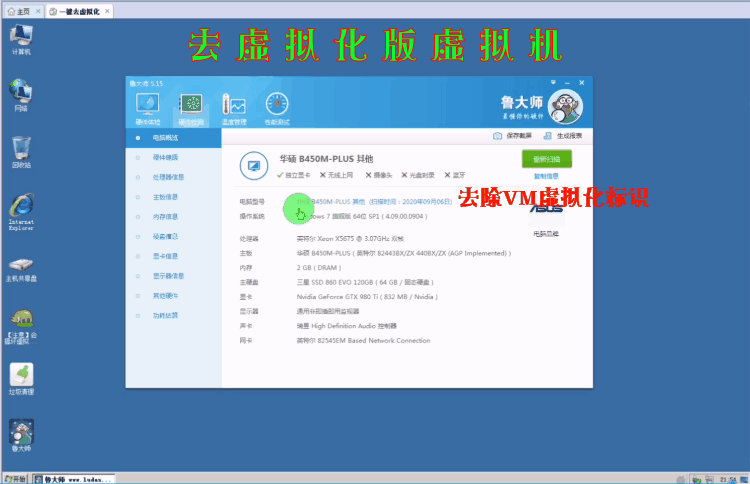Open the 计算机 desktop icon
This screenshot has width=750, height=484.
point(21,39)
